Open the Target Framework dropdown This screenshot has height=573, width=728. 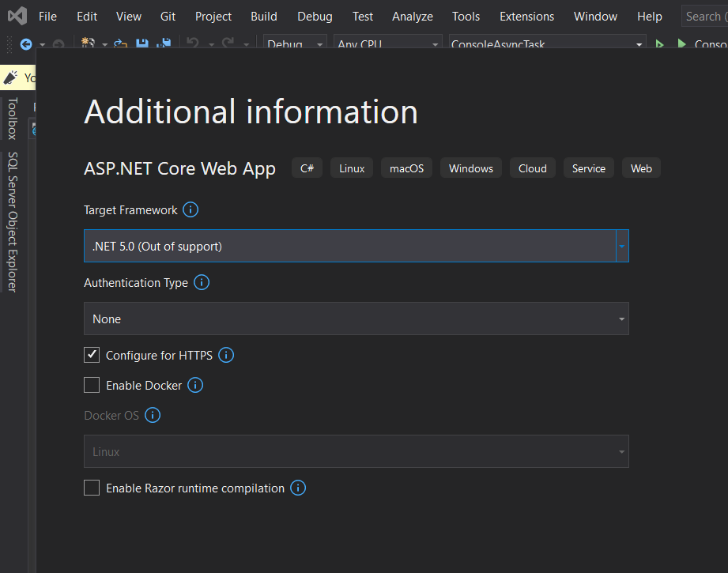(x=356, y=246)
